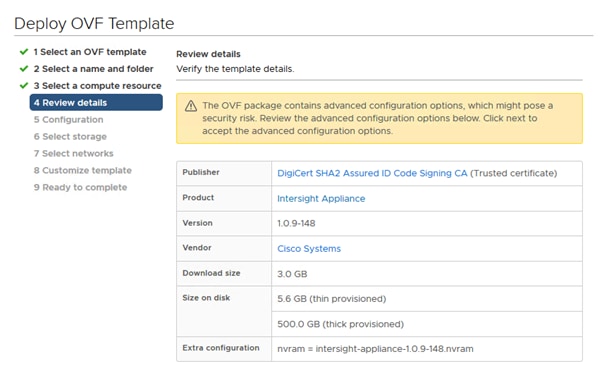604x378 pixels.
Task: Click the Vendor row label
Action: click(197, 247)
